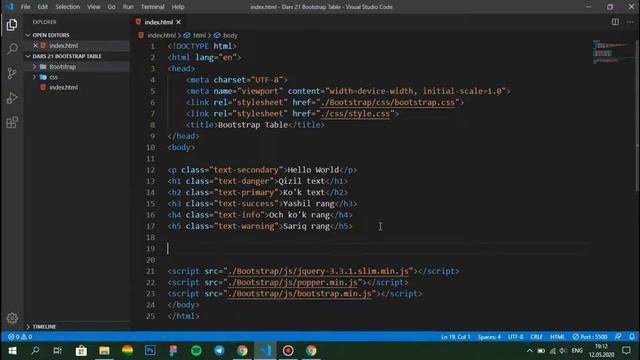
Task: Open File Explorer from taskbar
Action: click(104, 351)
